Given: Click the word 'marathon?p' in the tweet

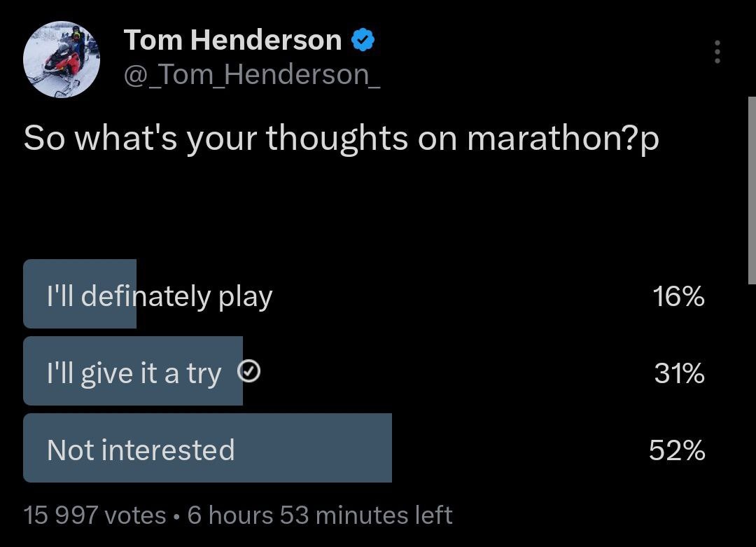Looking at the screenshot, I should 563,138.
